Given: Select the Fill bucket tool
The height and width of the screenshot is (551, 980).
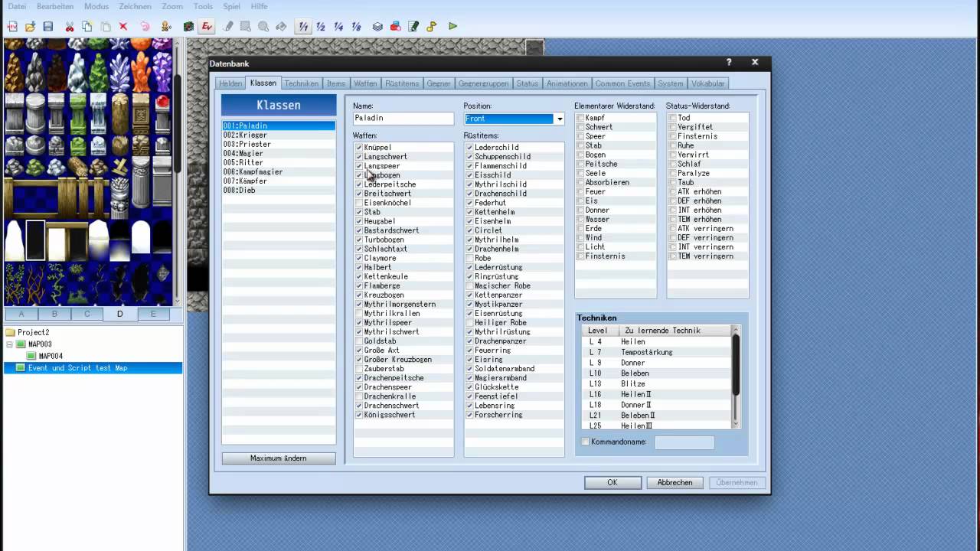Looking at the screenshot, I should (x=281, y=26).
